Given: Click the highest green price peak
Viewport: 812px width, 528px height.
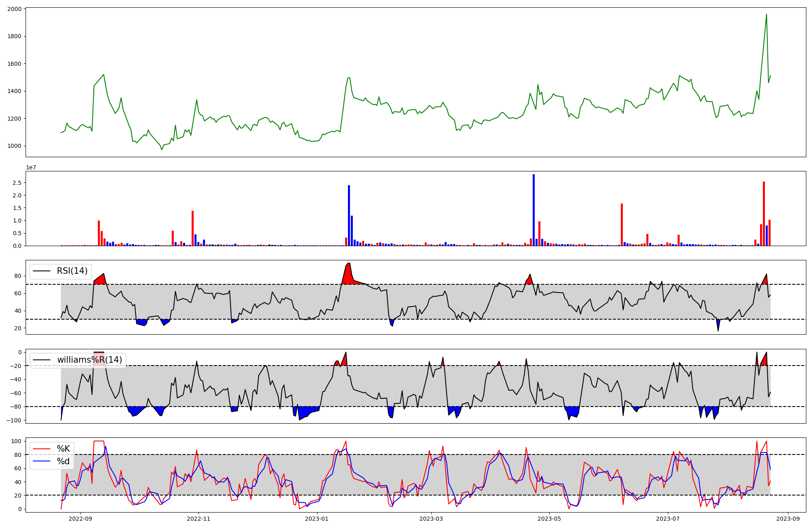Looking at the screenshot, I should 766,15.
